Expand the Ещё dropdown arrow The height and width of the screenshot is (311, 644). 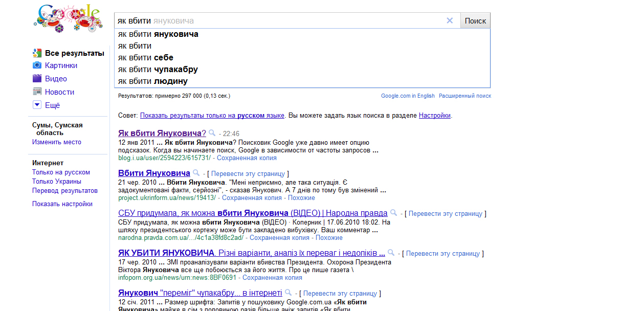(x=37, y=105)
